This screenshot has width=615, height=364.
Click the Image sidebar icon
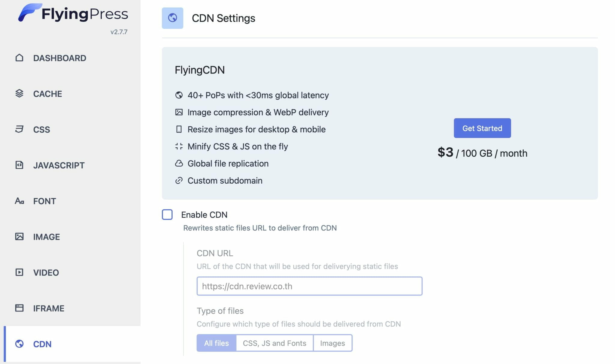(x=19, y=236)
